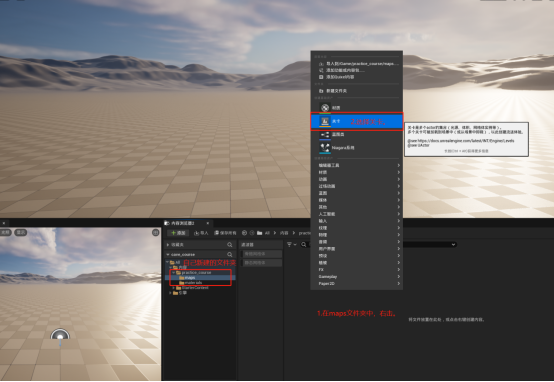Expand the 媒体 (Media) submenu
The image size is (554, 382).
[x=356, y=200]
